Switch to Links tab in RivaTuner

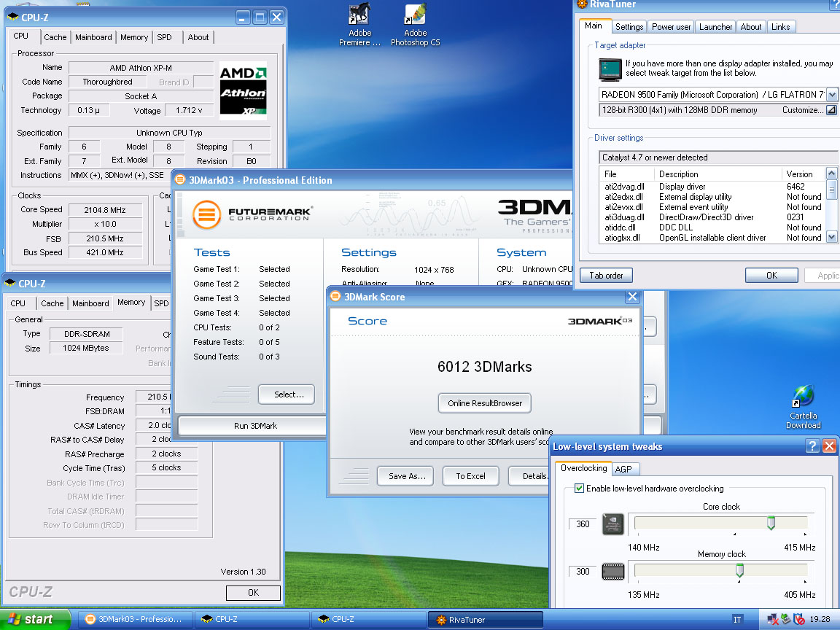780,27
